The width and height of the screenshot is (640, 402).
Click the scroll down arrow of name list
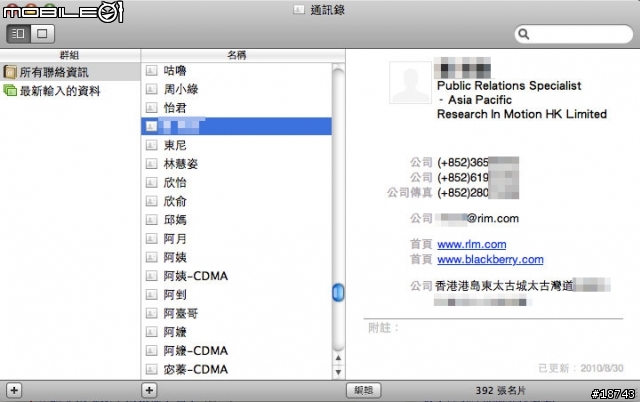[x=338, y=372]
